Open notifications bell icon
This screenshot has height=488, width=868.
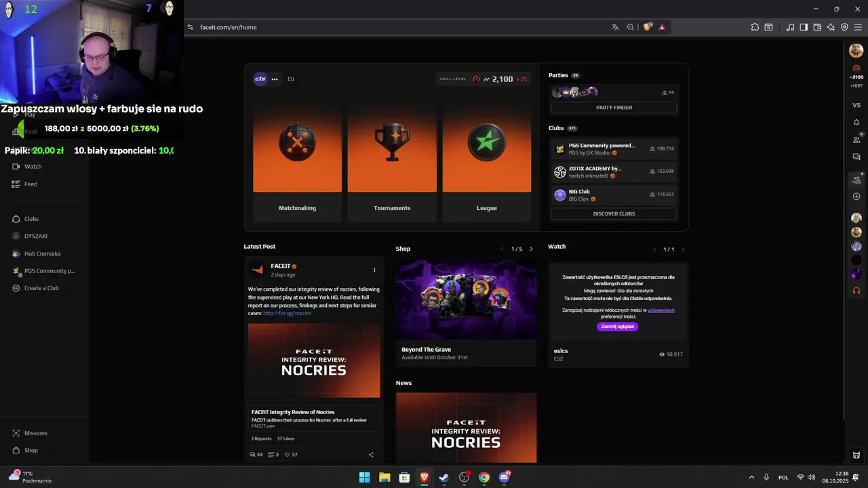click(x=856, y=122)
